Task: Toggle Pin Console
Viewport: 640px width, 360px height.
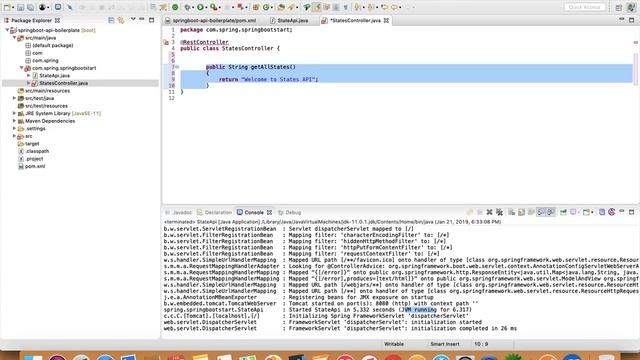Action: (x=563, y=212)
